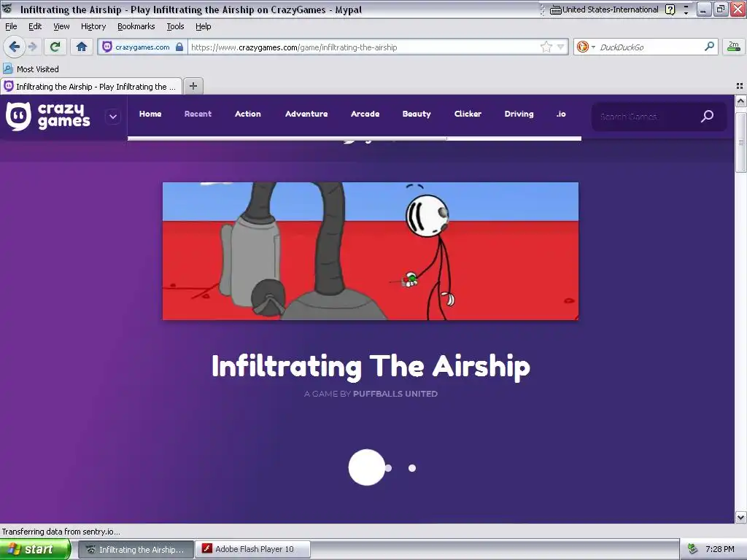Click the forward navigation arrow
Viewport: 747px width, 560px height.
click(32, 47)
